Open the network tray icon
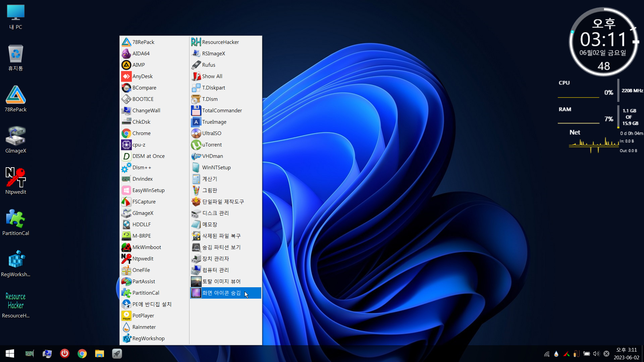Screen dimensions: 644x362 [x=547, y=354]
